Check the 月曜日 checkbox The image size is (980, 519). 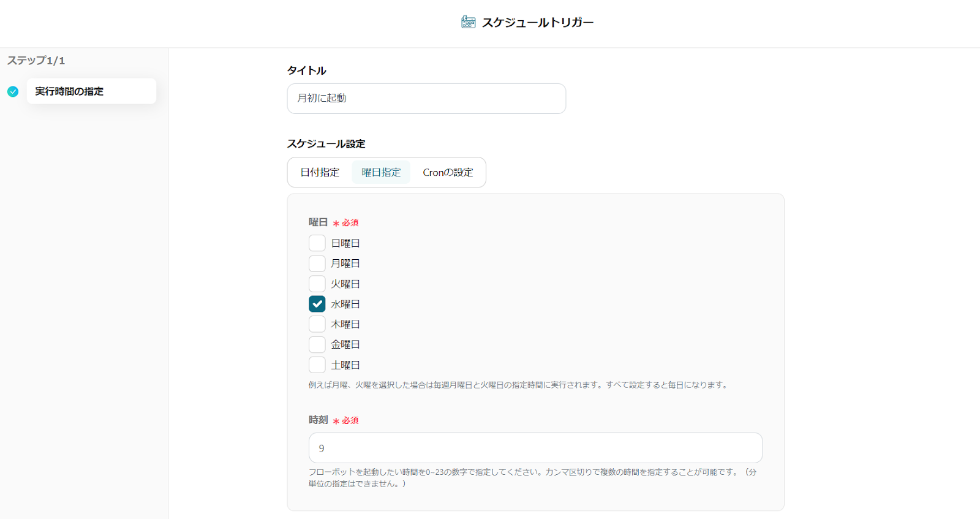coord(317,263)
